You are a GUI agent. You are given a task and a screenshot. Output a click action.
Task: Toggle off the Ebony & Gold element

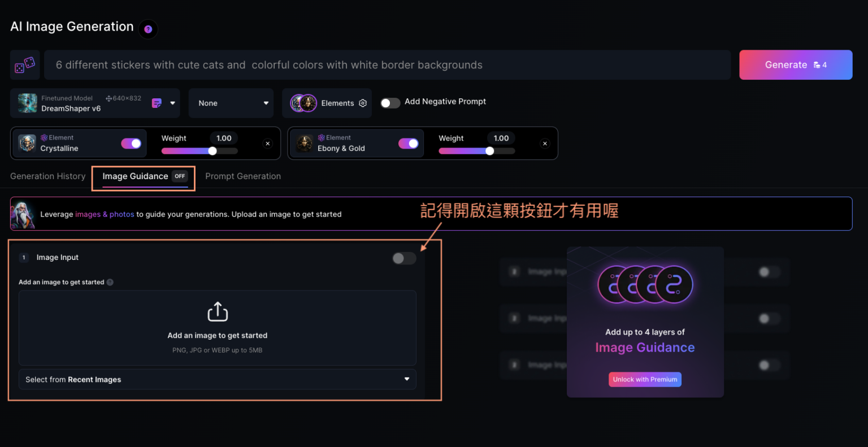coord(409,144)
